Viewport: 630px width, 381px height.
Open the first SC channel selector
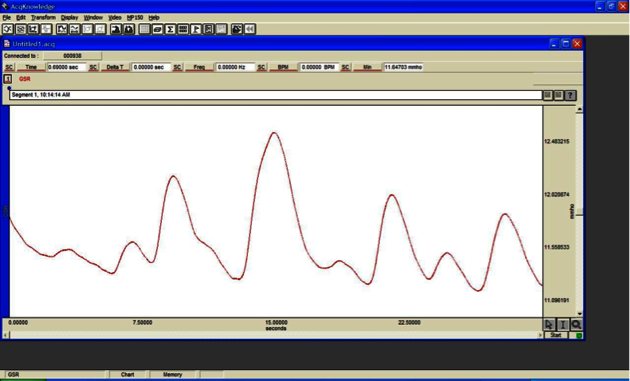click(x=9, y=67)
